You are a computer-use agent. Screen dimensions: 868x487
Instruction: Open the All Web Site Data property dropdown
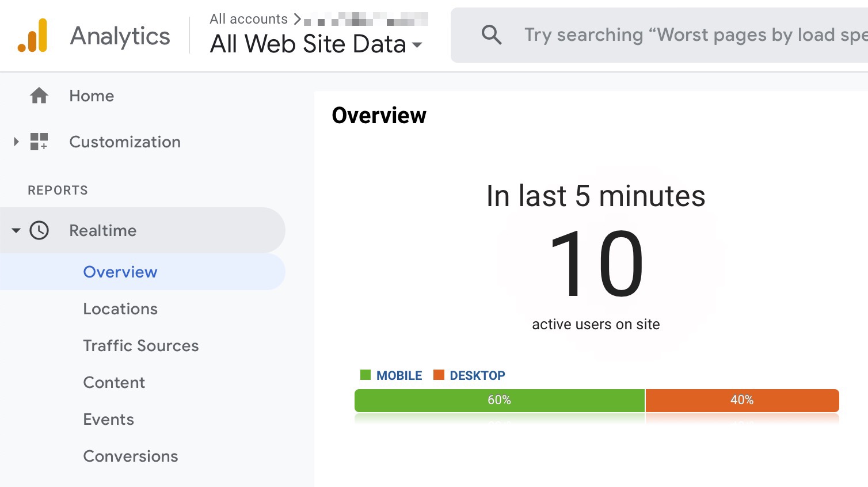pos(315,44)
